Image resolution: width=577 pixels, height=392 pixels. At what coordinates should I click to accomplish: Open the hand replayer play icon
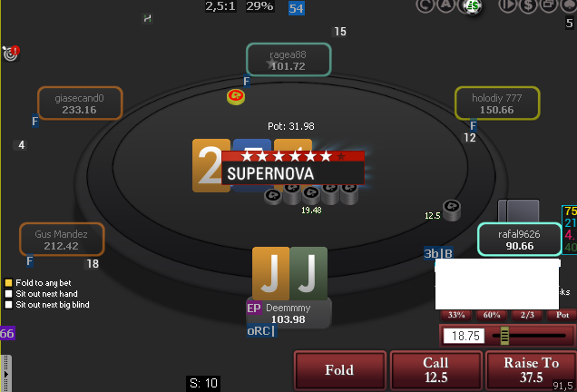(x=507, y=5)
